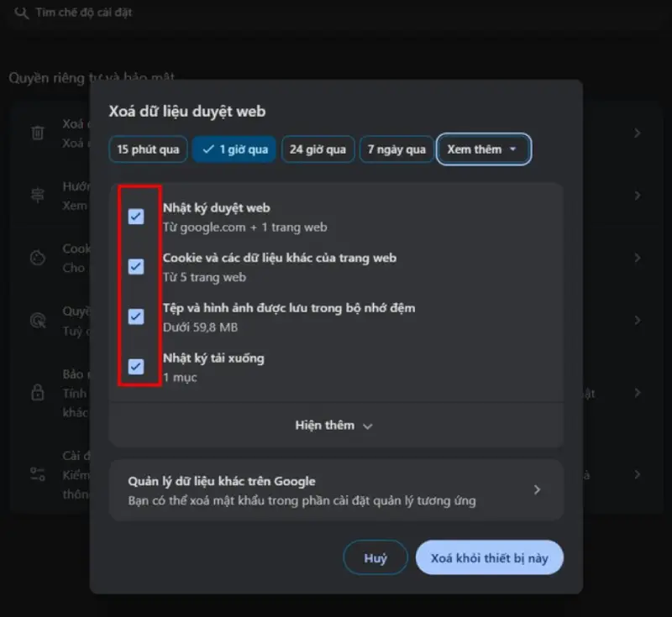Expand the Hiện thêm section
The width and height of the screenshot is (672, 617).
click(336, 426)
